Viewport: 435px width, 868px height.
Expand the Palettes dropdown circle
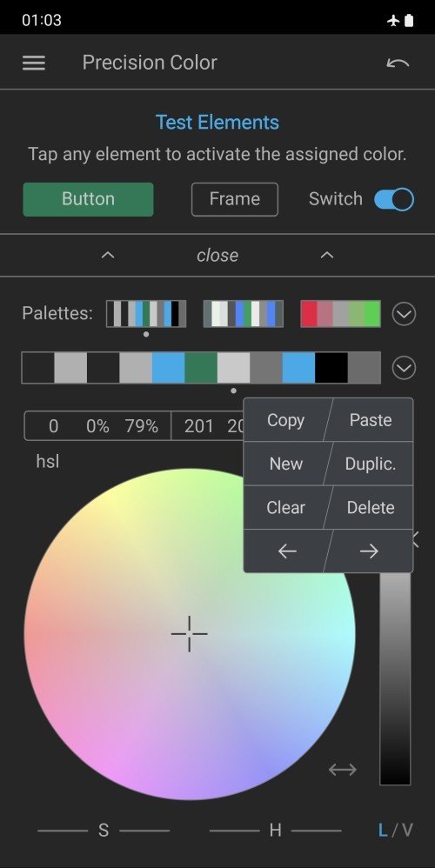point(404,314)
